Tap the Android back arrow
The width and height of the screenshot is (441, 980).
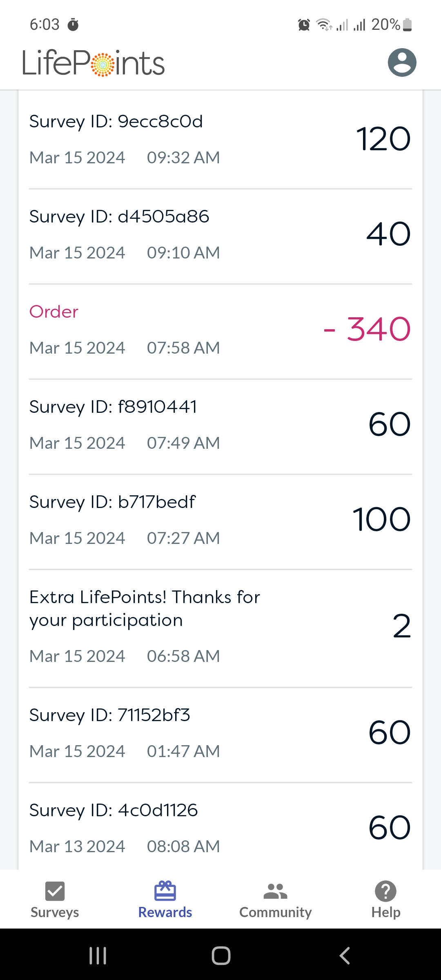click(x=345, y=955)
